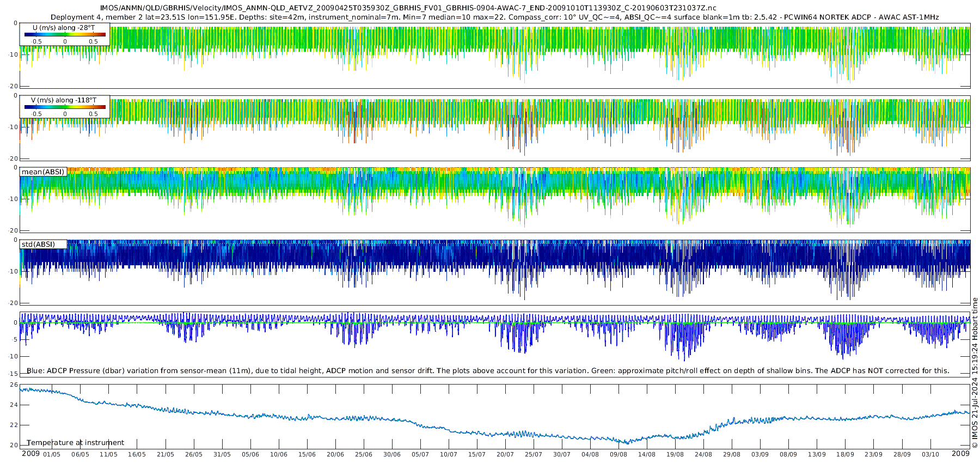Click the 25/07 date tick label

pos(533,454)
